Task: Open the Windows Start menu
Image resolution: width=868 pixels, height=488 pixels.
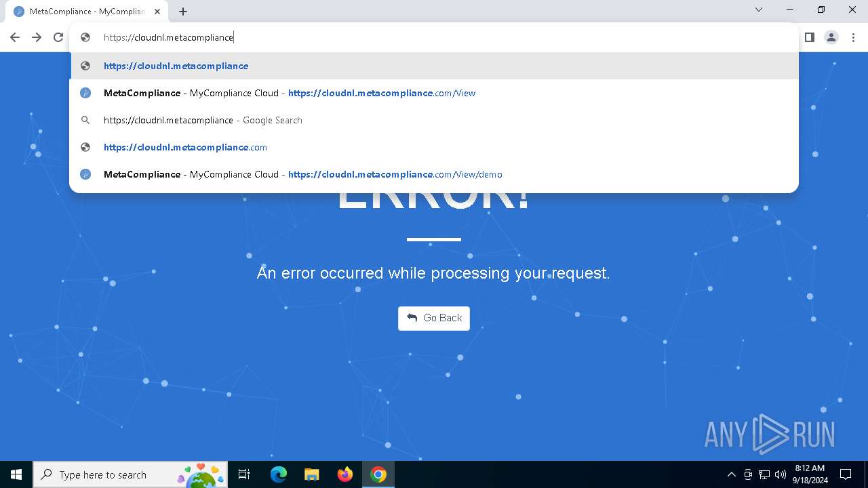Action: pos(16,474)
